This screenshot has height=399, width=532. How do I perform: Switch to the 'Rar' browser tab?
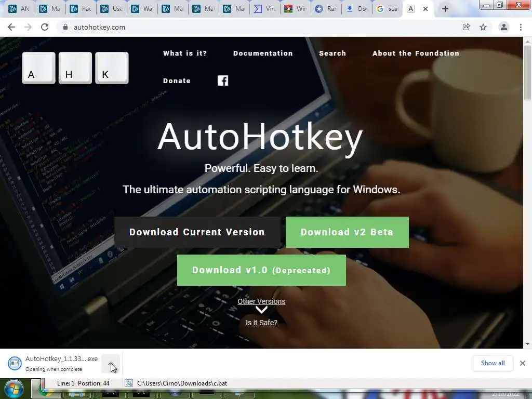(326, 9)
